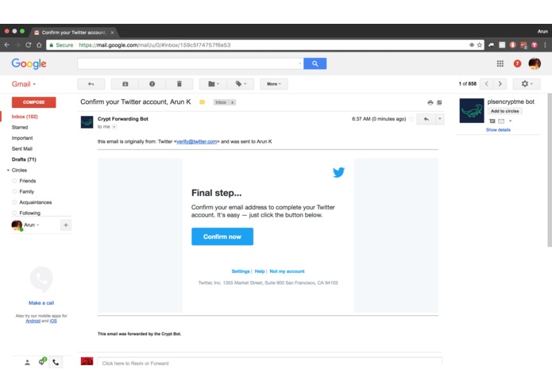Screen dimensions: 552x392
Task: Remove the Inbox label with its x
Action: click(233, 102)
